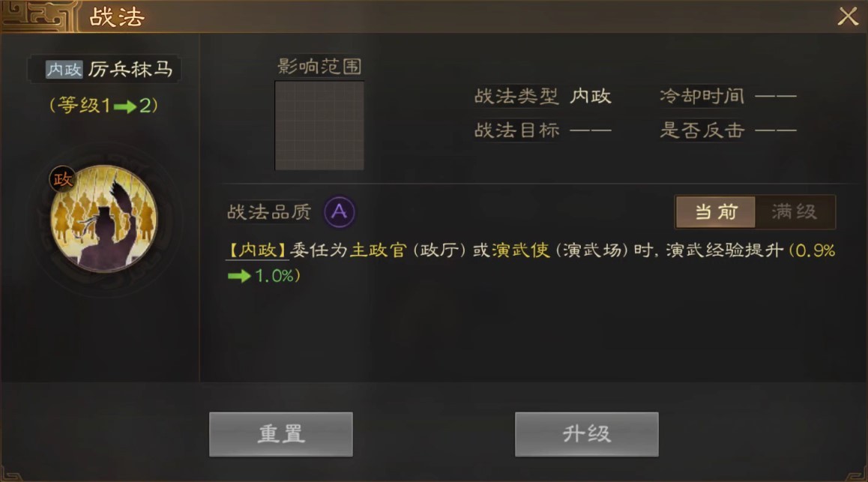The height and width of the screenshot is (482, 868).
Task: Click the 冷却时间 field
Action: [x=728, y=96]
